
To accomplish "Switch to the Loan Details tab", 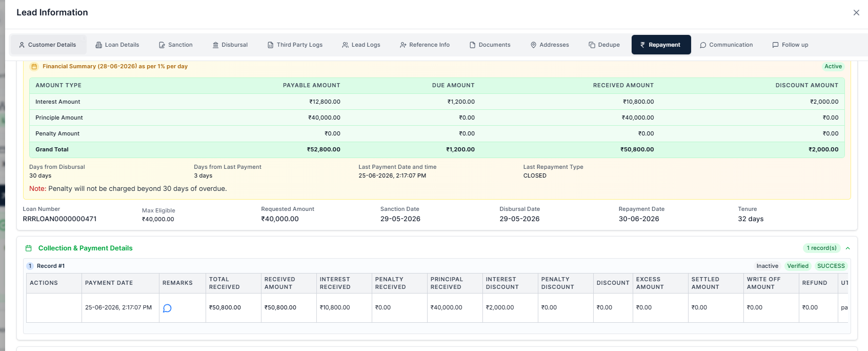I will tap(117, 45).
